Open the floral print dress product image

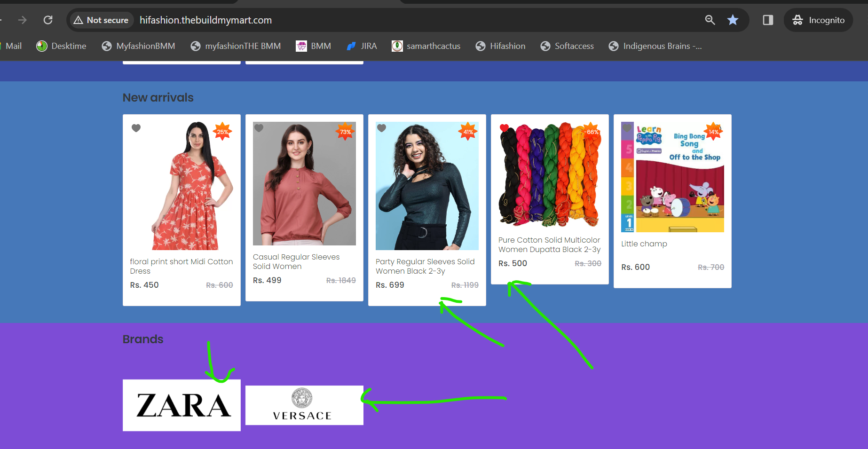click(x=181, y=186)
